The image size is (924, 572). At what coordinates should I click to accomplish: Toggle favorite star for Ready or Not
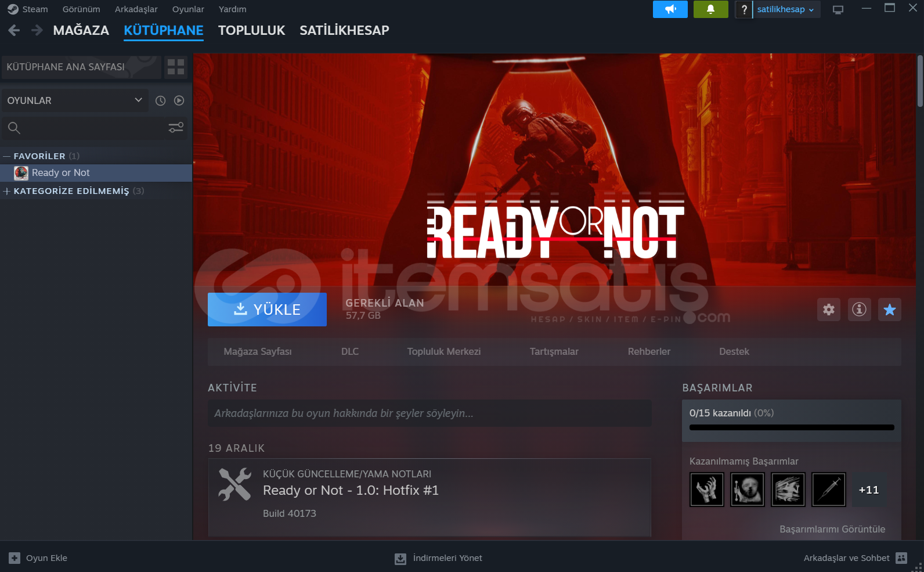click(x=890, y=310)
